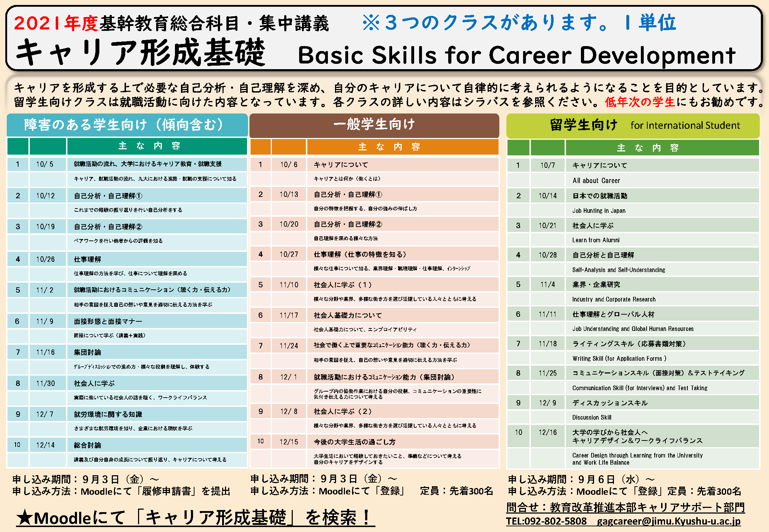Click the TEL:092-802-5808 phone number
Screen dimensions: 769x532
pos(546,521)
